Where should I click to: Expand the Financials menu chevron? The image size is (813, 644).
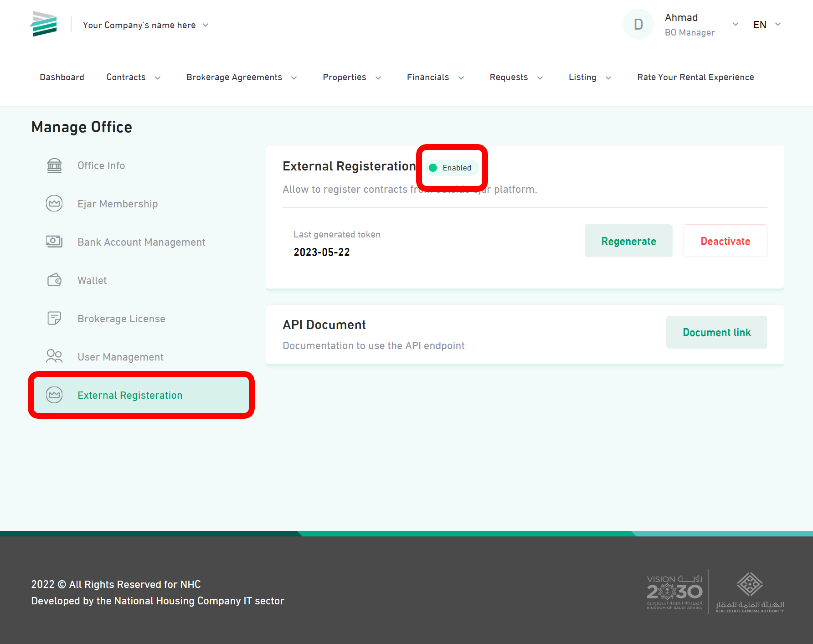462,77
